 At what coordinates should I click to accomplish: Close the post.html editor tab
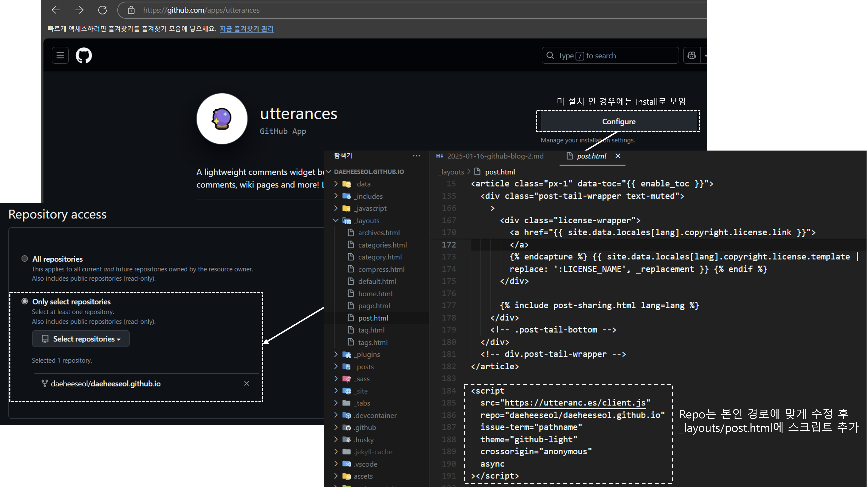618,156
